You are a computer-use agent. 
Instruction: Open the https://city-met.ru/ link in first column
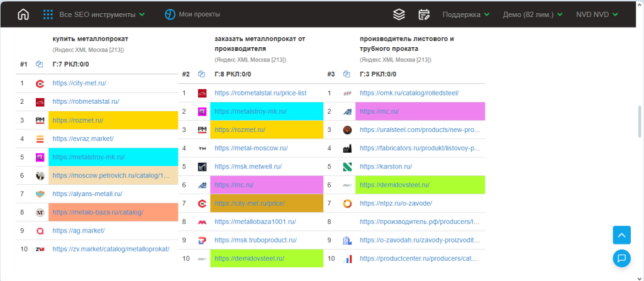[79, 83]
